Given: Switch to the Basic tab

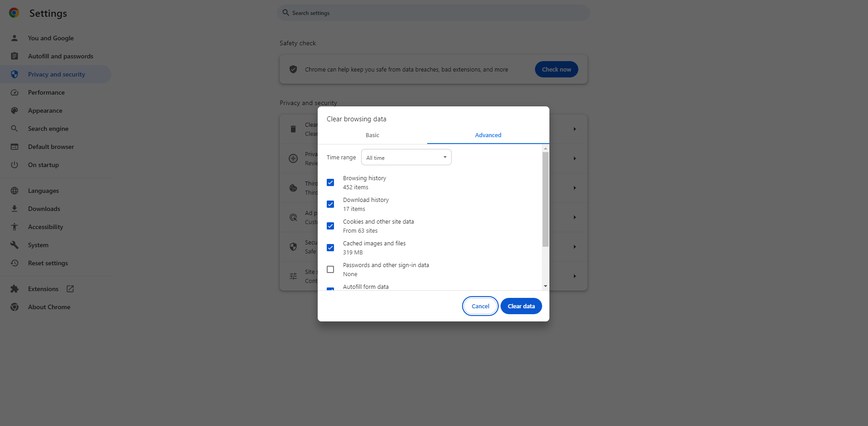Looking at the screenshot, I should (x=372, y=135).
